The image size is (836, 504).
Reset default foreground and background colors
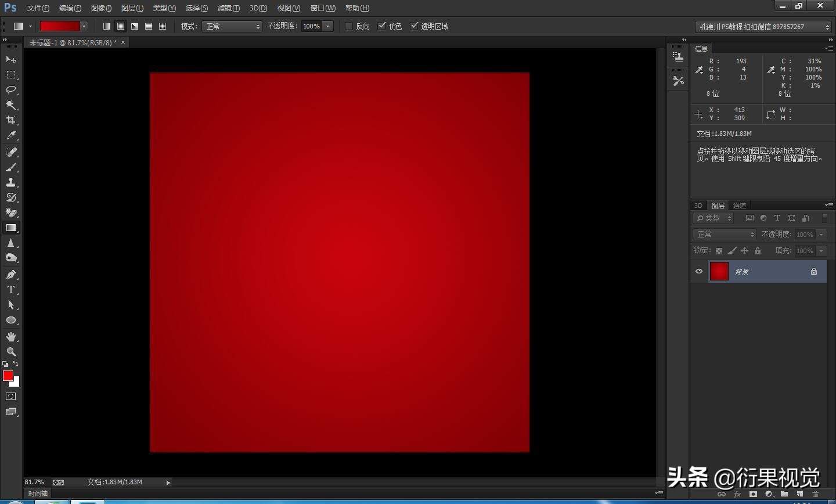pyautogui.click(x=5, y=364)
